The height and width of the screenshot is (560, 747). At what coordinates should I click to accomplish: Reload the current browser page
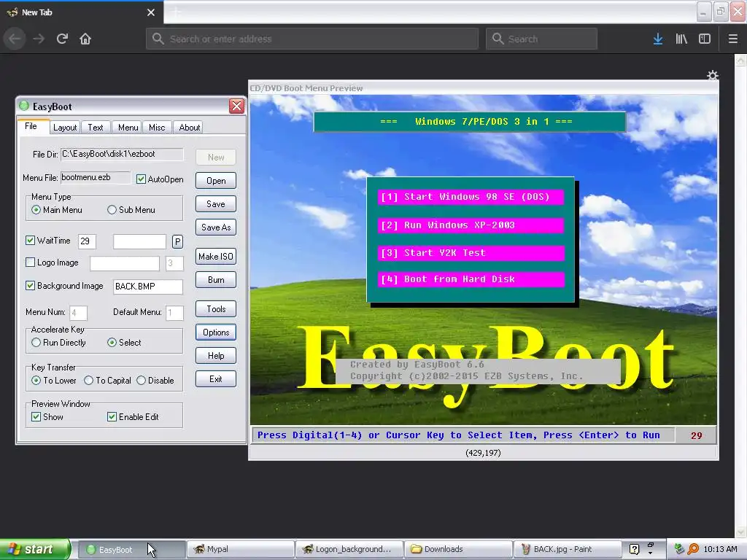62,39
